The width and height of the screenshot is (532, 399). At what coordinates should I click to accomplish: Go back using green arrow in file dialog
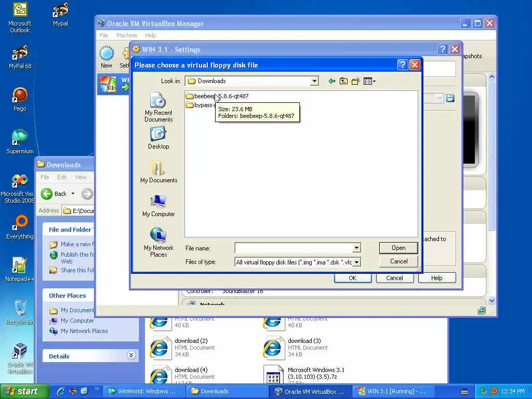(x=332, y=81)
